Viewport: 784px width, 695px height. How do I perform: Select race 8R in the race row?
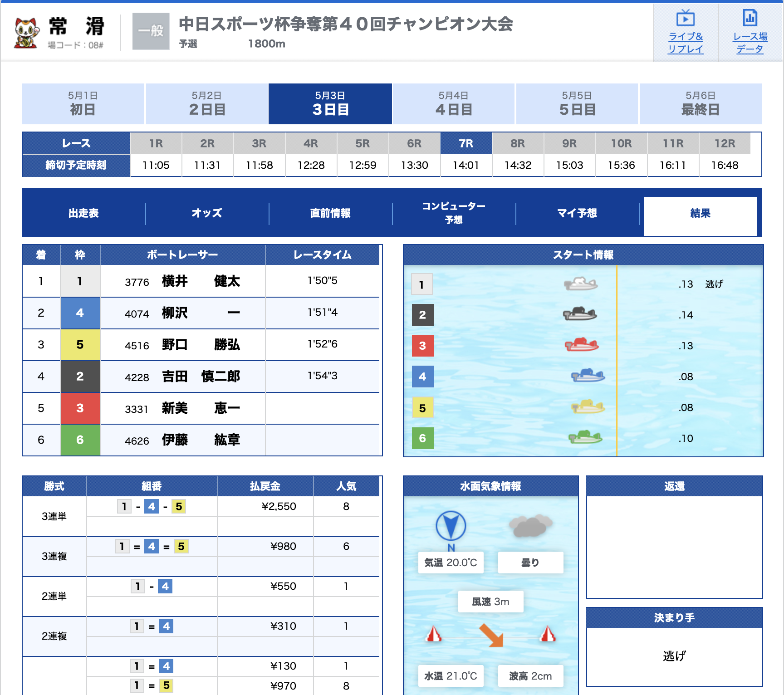point(518,144)
